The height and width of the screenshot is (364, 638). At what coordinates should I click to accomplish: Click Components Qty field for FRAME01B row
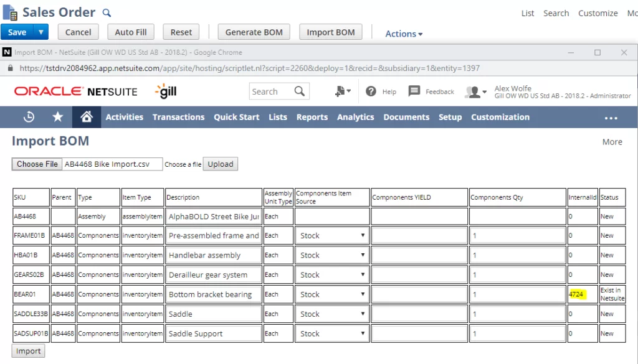(x=518, y=235)
